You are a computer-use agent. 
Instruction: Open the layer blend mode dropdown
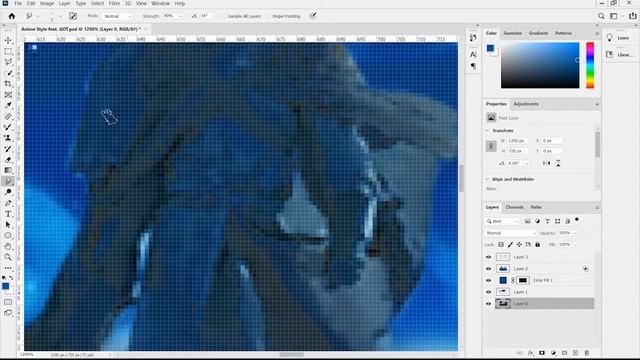[x=510, y=233]
